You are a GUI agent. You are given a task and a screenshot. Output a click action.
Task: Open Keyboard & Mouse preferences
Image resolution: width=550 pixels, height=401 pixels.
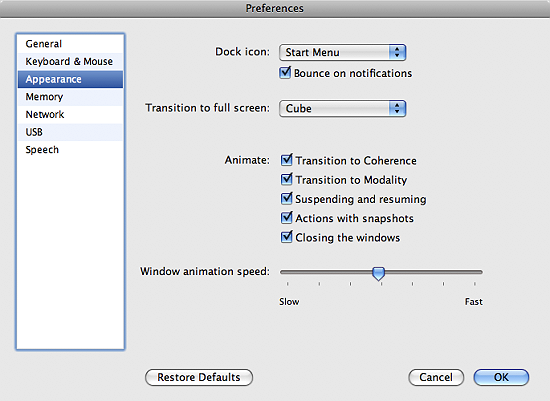pos(70,61)
